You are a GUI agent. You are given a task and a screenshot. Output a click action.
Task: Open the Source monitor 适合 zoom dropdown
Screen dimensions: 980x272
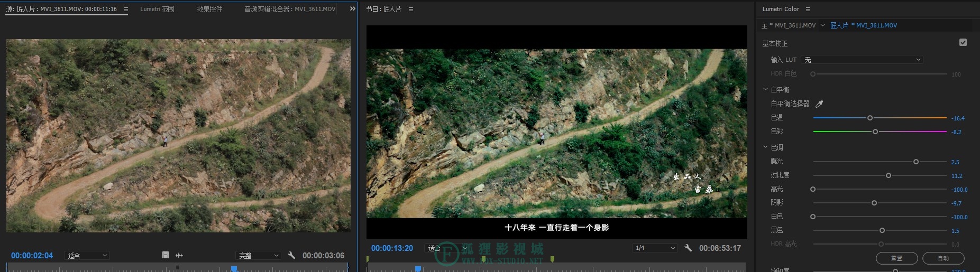[x=87, y=256]
